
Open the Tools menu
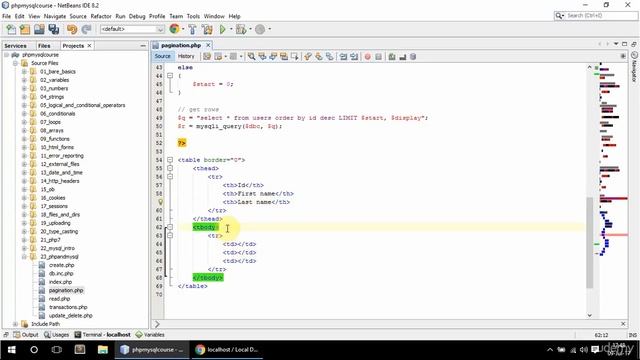(193, 16)
